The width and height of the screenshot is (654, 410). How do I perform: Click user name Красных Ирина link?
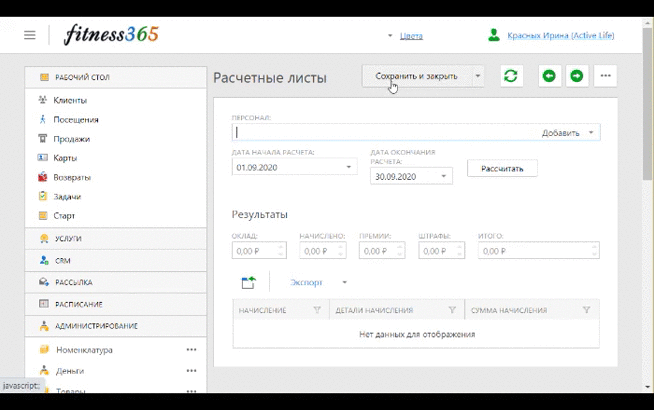tap(561, 35)
